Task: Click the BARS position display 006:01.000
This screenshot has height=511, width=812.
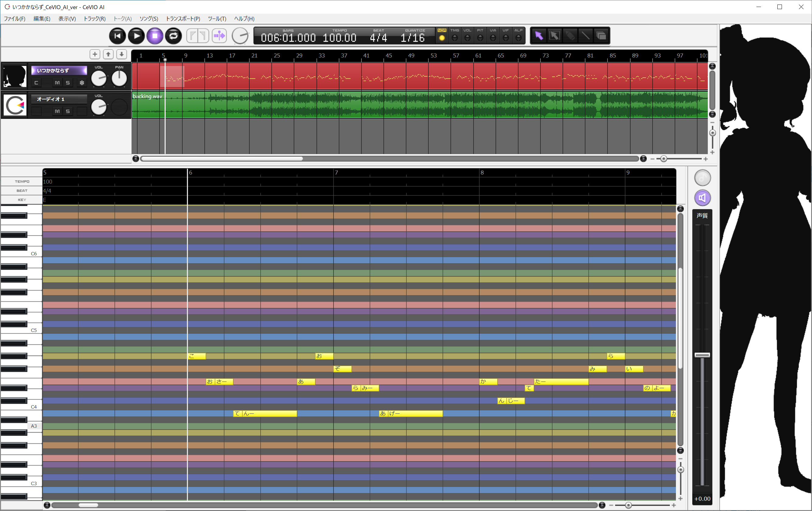Action: 288,38
